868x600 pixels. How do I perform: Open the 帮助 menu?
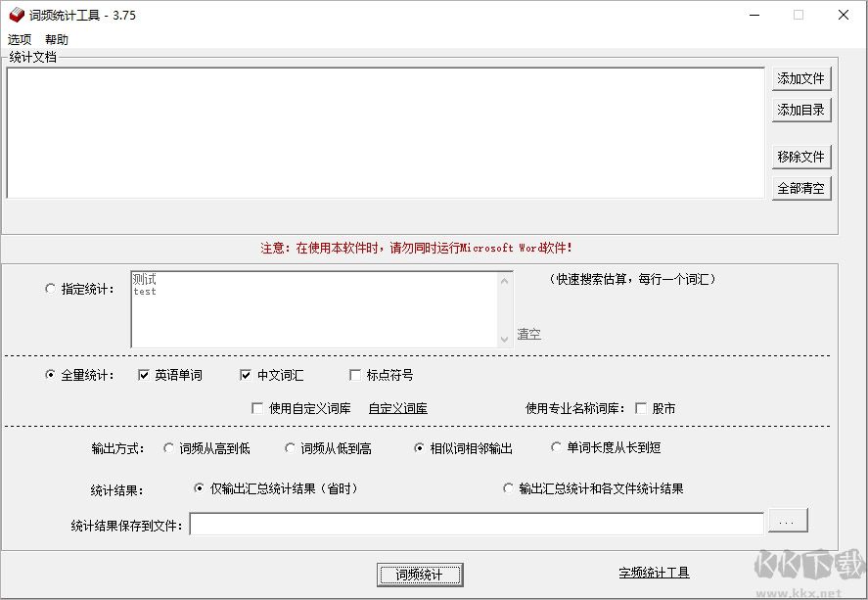55,39
